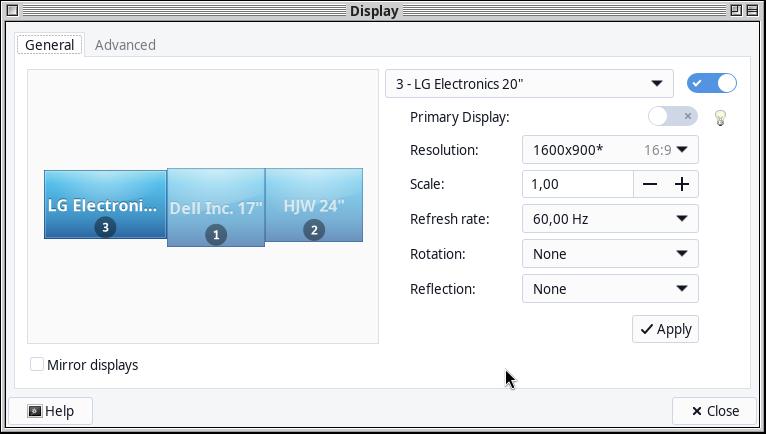Click the Close button
Screen dimensions: 766x434
(715, 411)
